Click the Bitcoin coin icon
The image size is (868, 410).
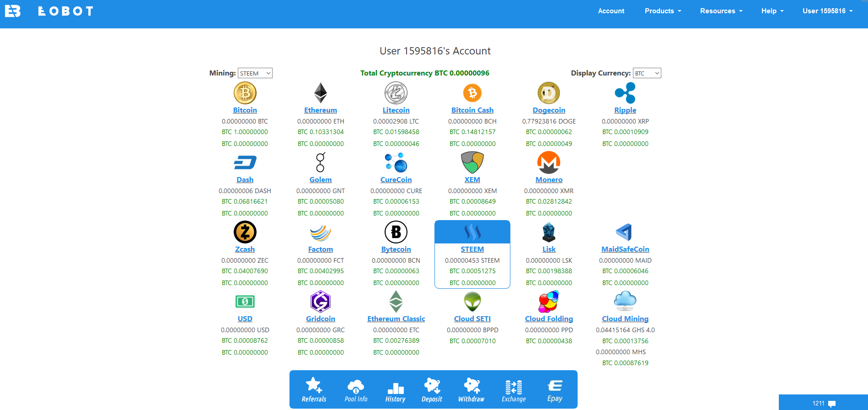click(x=245, y=93)
